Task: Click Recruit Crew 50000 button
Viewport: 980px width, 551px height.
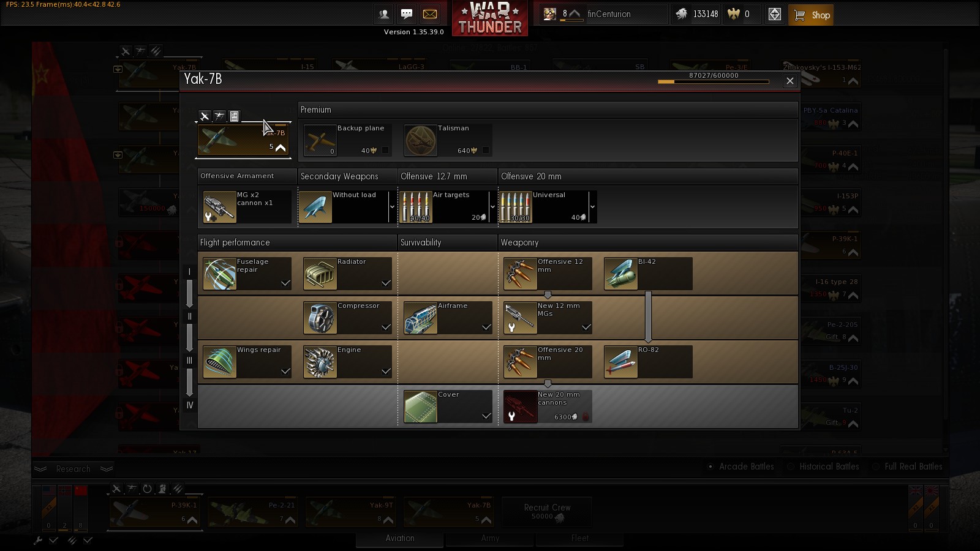Action: (547, 512)
